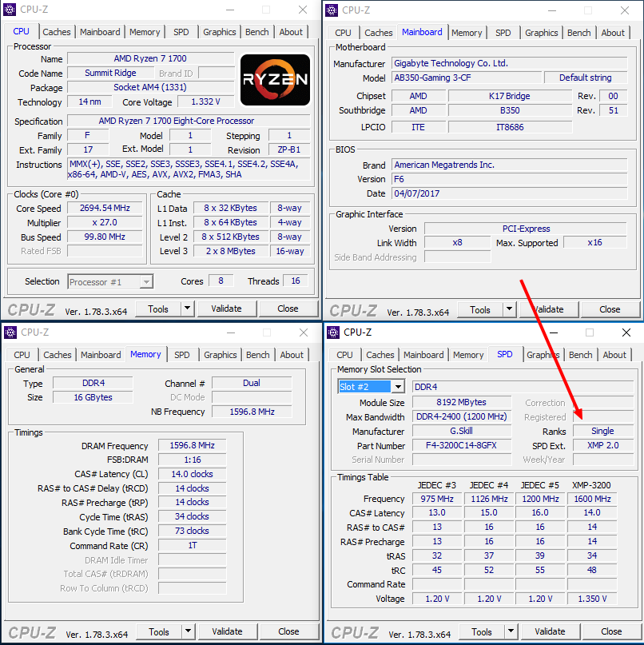Switch to Mainboard tab in the CPU window

click(100, 32)
